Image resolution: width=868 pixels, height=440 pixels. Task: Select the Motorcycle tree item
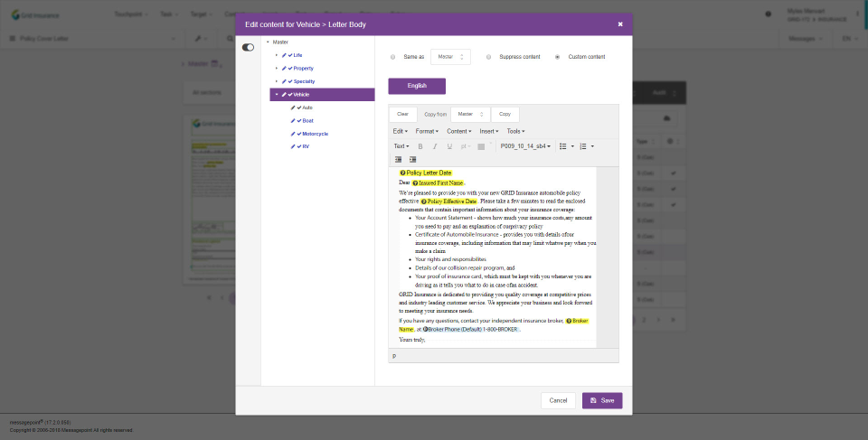316,134
